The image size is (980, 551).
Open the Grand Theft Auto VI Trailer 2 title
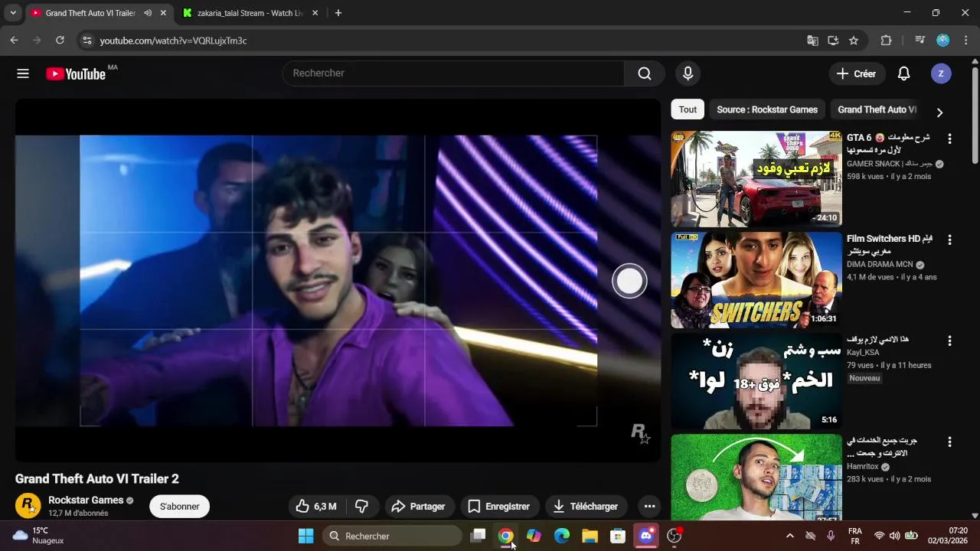click(x=97, y=479)
